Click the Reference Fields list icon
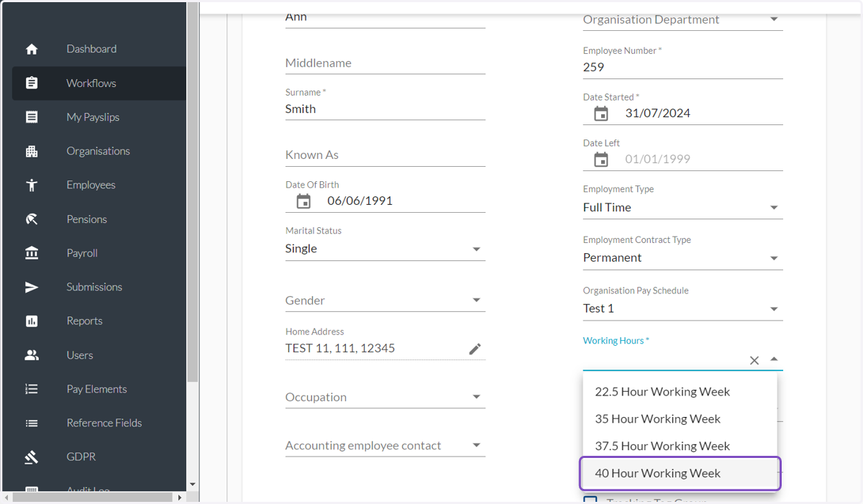 (32, 423)
